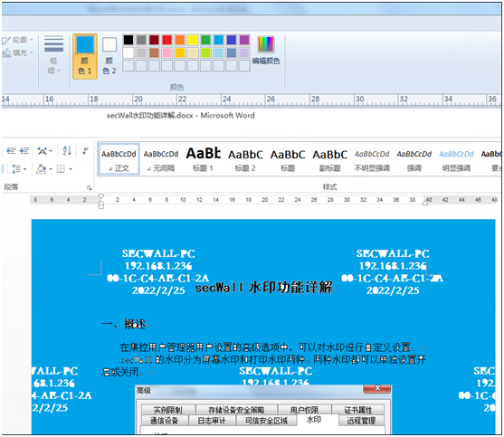Screen dimensions: 504x437
Task: Pick the white swatch in second row
Action: pyautogui.click(x=128, y=52)
